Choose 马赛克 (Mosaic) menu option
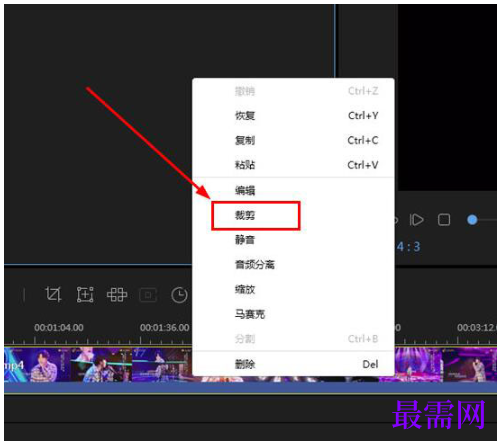504x446 pixels. pos(293,314)
